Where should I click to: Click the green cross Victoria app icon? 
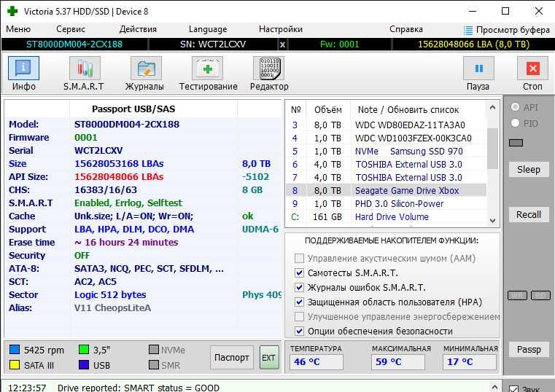coord(12,11)
